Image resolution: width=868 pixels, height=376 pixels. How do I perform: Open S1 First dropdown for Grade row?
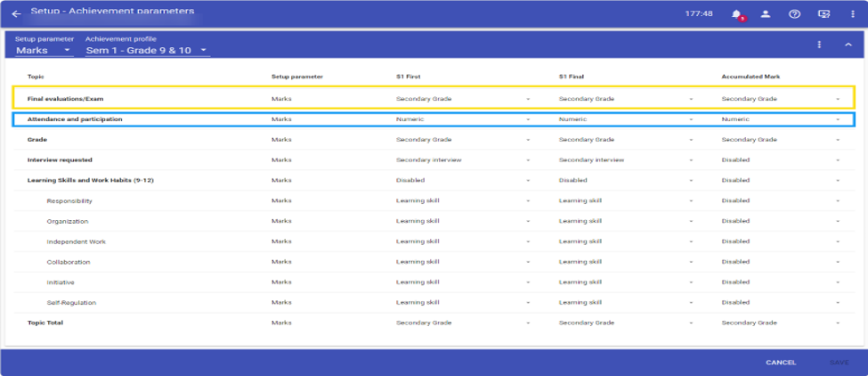pyautogui.click(x=463, y=140)
